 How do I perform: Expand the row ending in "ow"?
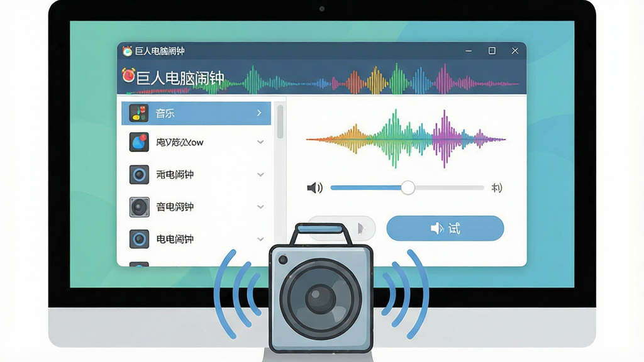[260, 142]
